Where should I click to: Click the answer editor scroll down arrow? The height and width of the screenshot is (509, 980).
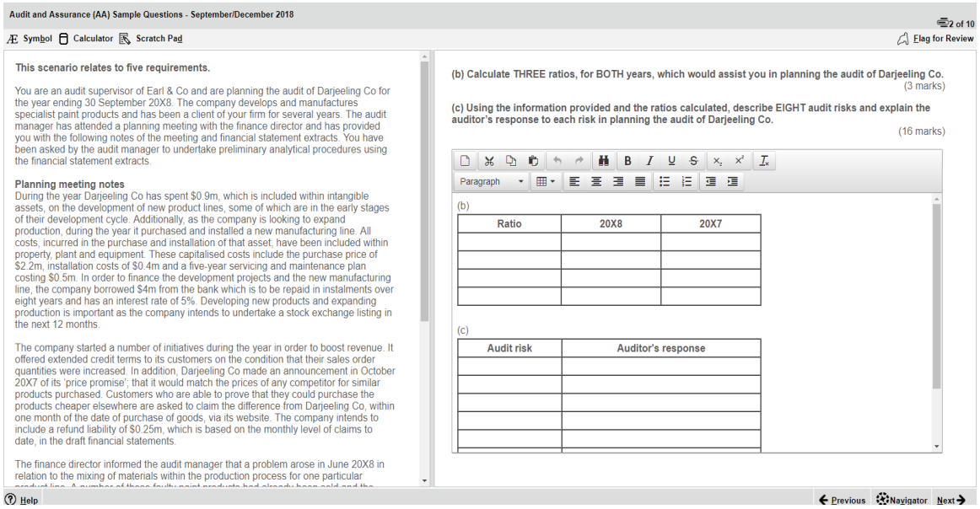click(x=936, y=447)
